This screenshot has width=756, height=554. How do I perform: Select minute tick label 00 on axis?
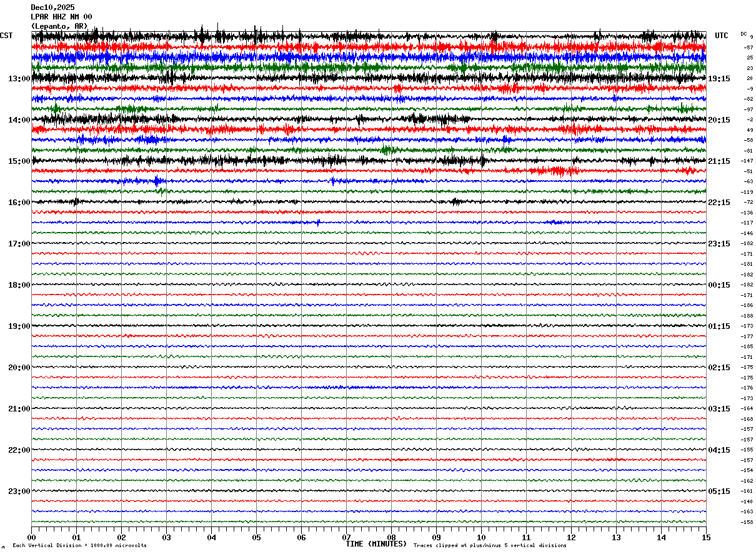pyautogui.click(x=31, y=537)
